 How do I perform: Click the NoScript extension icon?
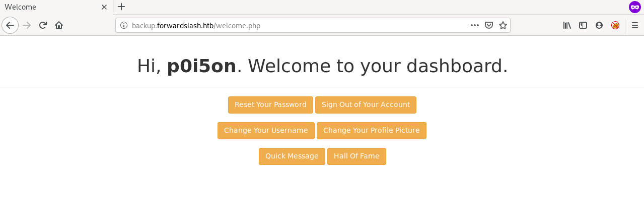point(615,25)
